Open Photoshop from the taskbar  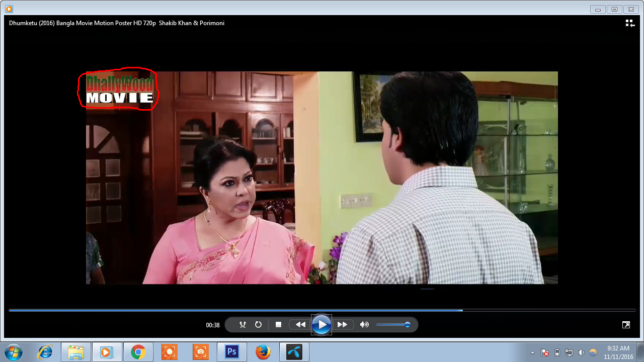(x=231, y=352)
